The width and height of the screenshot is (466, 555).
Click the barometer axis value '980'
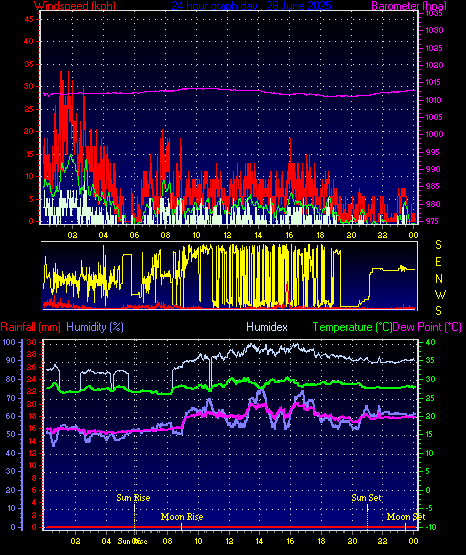432,204
